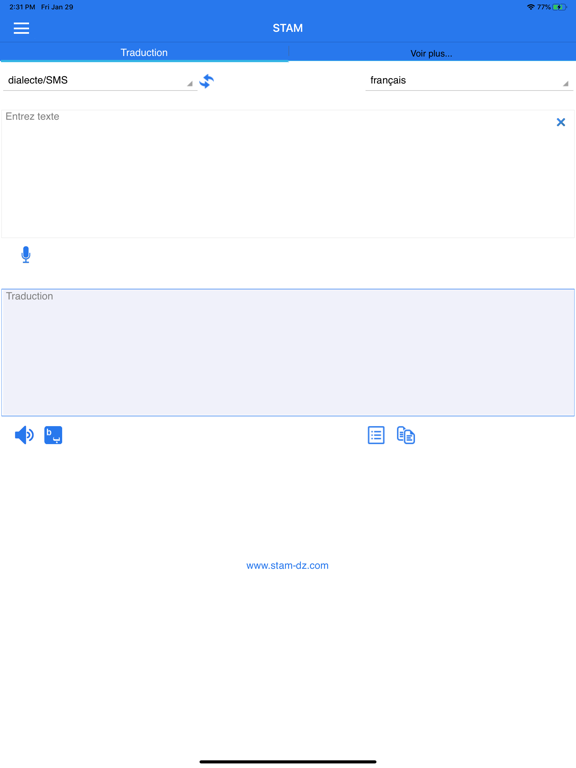Tap the microphone voice input icon
Image resolution: width=576 pixels, height=768 pixels.
[26, 255]
